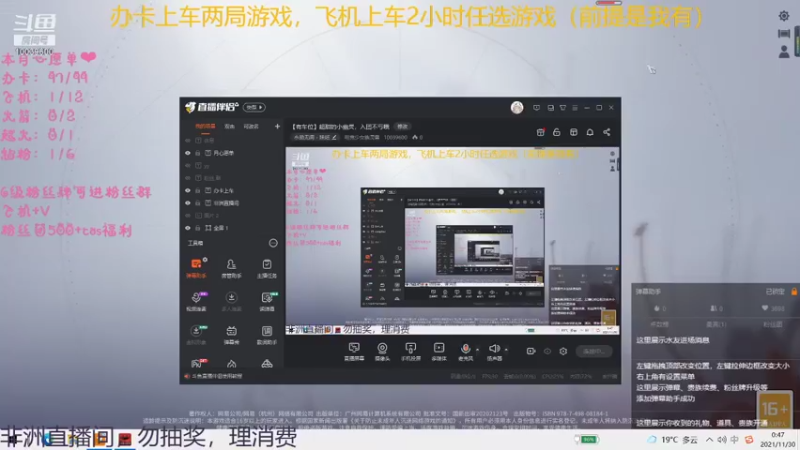Mute the speaker (扬声器)
Screen dimensions: 800x450
tap(494, 352)
